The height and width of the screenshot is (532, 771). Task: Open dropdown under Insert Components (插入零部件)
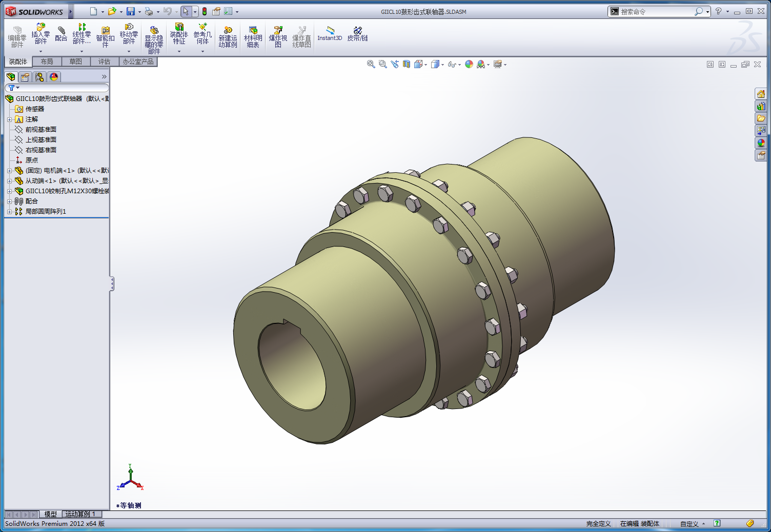point(40,51)
